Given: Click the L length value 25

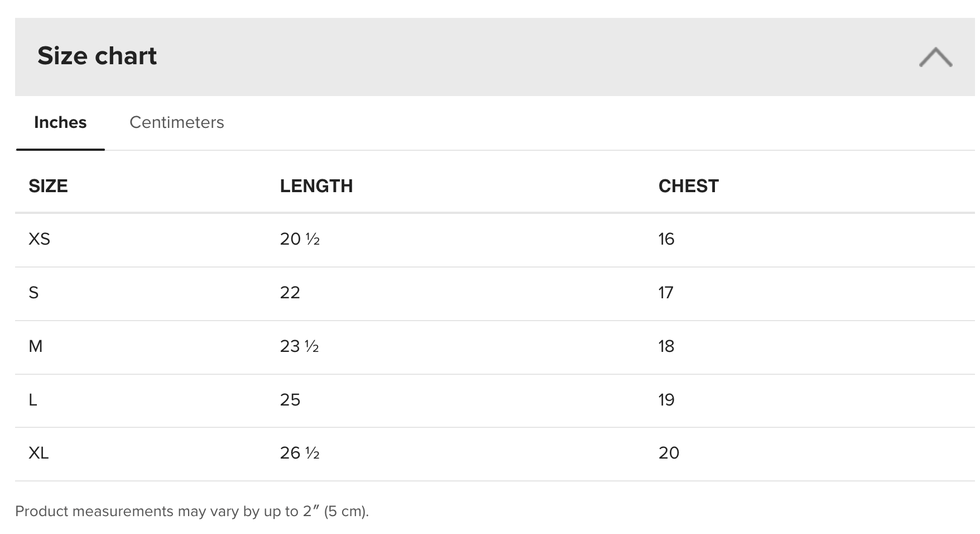Looking at the screenshot, I should (290, 400).
